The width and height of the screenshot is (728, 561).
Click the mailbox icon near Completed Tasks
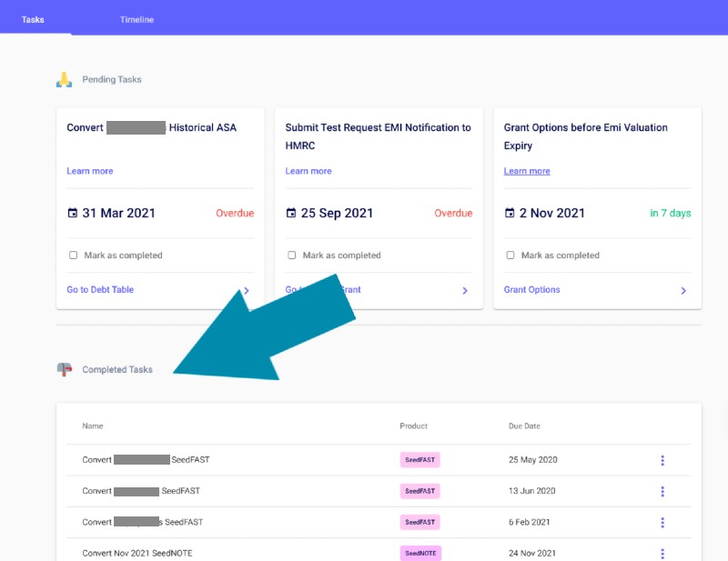[65, 369]
